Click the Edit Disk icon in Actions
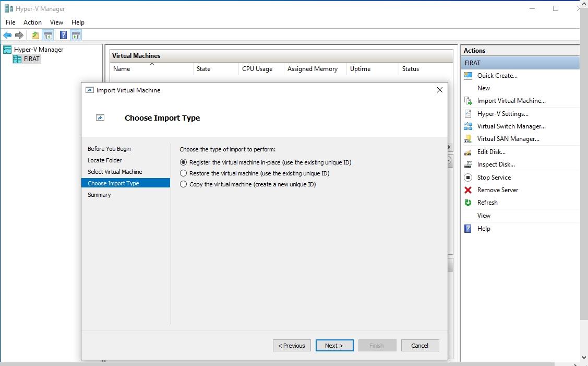The height and width of the screenshot is (366, 588). tap(468, 152)
